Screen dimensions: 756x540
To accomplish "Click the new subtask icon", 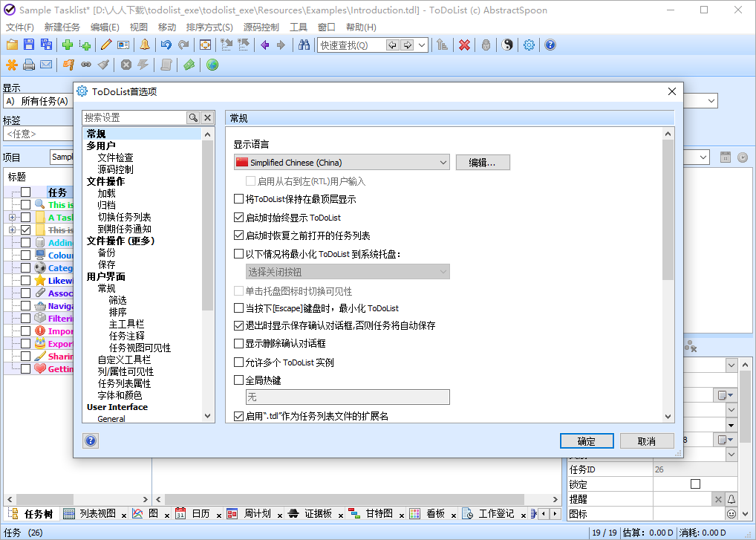I will [x=85, y=45].
